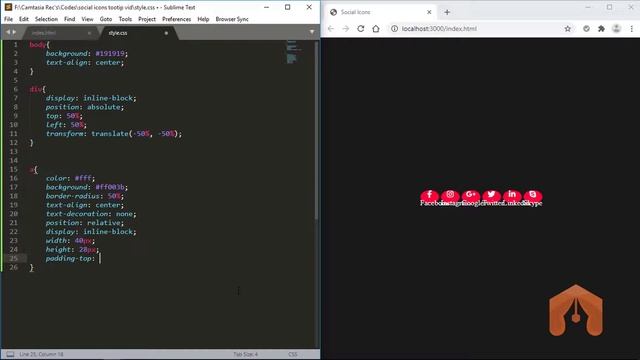The image size is (640, 360).
Task: Open the Help menu
Action: [203, 19]
